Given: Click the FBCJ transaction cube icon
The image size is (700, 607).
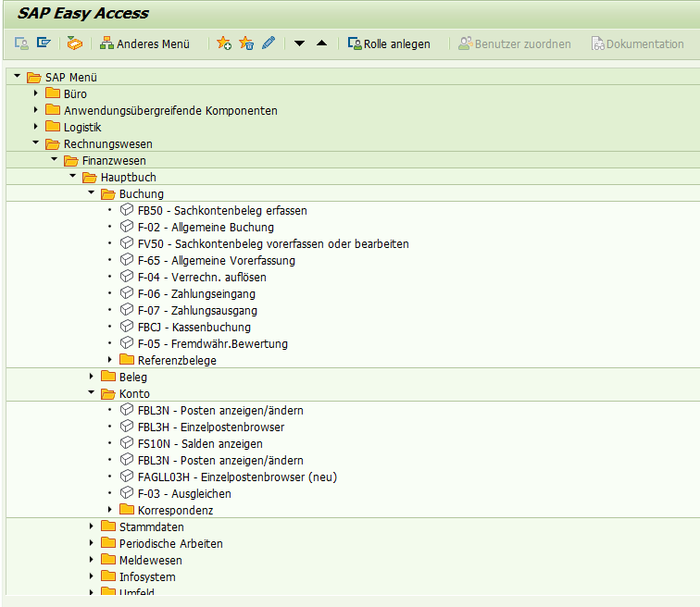Looking at the screenshot, I should coord(127,326).
